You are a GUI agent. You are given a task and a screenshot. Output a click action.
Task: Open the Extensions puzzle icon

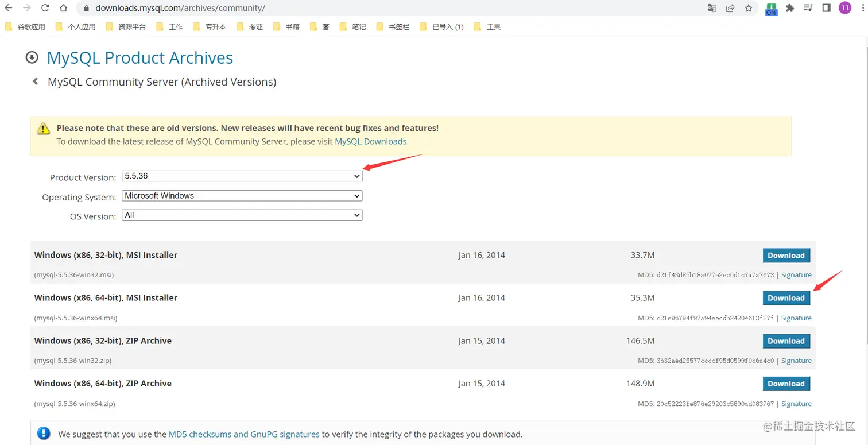(x=790, y=8)
